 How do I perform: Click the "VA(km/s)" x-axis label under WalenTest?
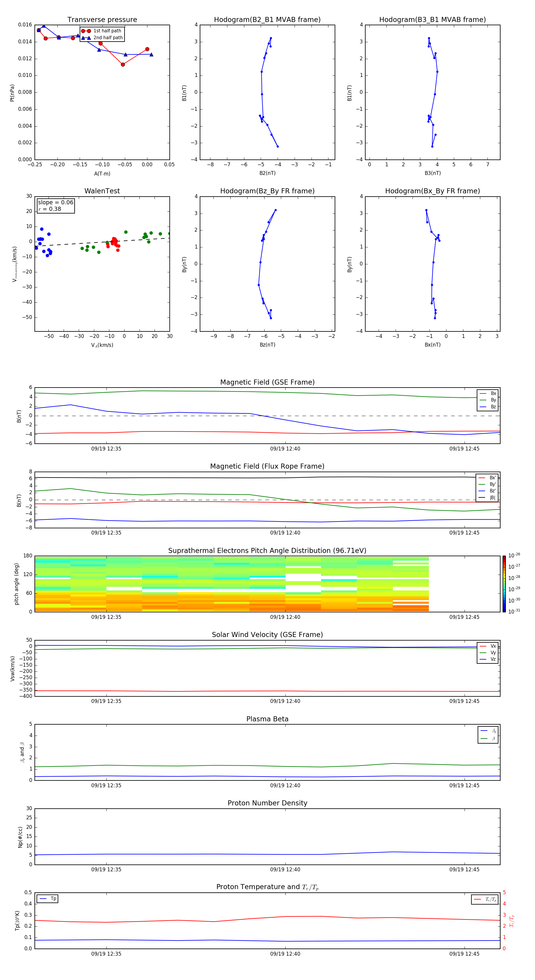102,345
